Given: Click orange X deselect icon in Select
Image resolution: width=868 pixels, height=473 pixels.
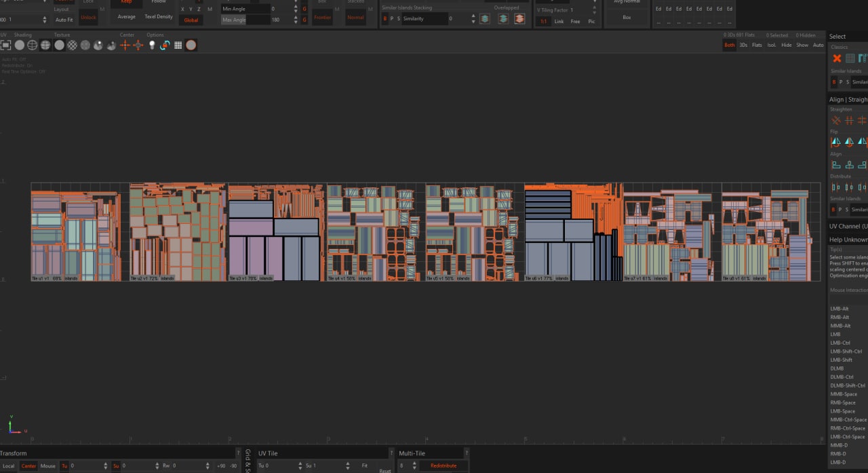Looking at the screenshot, I should 837,58.
